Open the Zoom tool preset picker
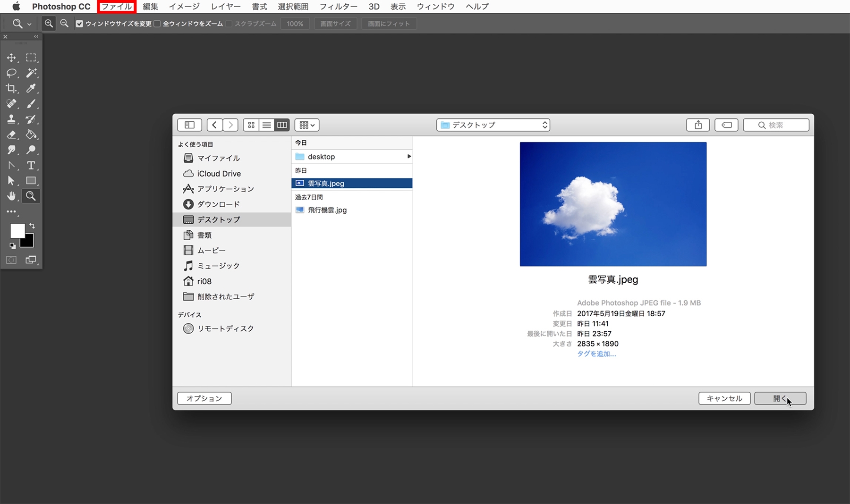 click(21, 24)
